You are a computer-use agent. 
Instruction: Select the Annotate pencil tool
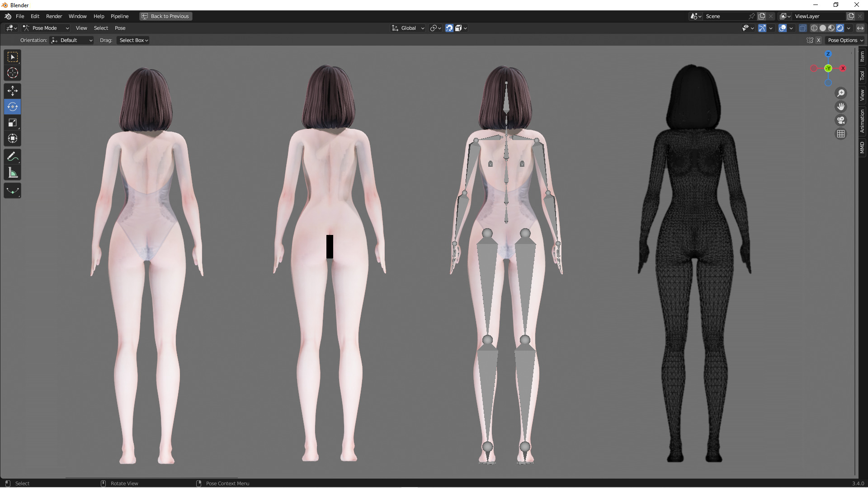(13, 157)
